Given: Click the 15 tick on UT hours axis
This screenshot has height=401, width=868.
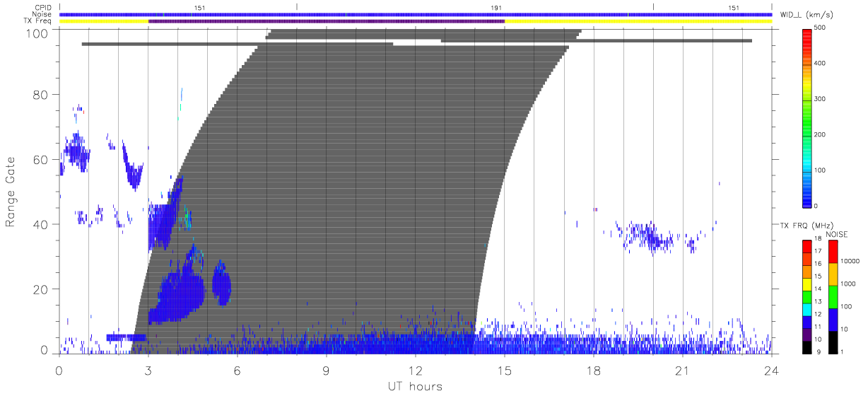Looking at the screenshot, I should click(505, 371).
